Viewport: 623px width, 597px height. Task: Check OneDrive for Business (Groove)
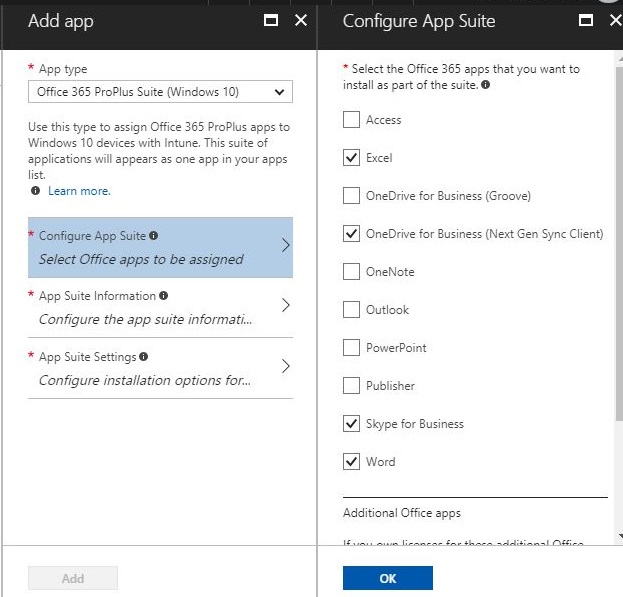click(351, 195)
